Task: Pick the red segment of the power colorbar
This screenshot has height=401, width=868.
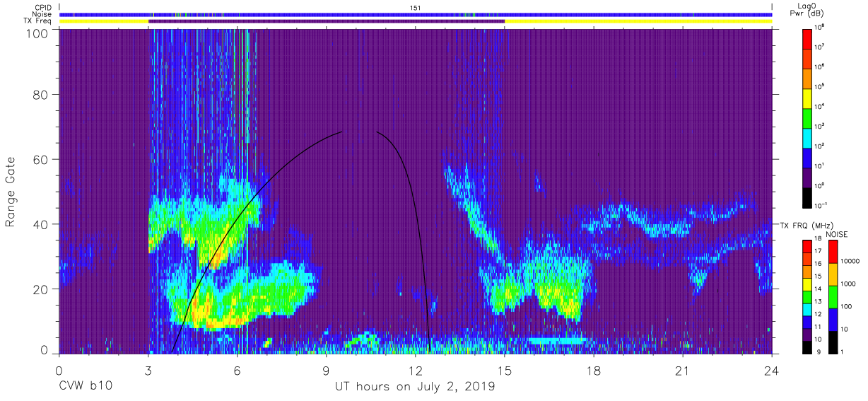Action: pyautogui.click(x=808, y=38)
